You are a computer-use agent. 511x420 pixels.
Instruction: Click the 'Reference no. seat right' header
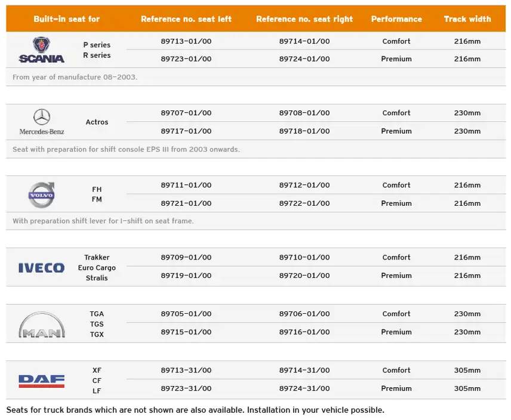(x=304, y=19)
